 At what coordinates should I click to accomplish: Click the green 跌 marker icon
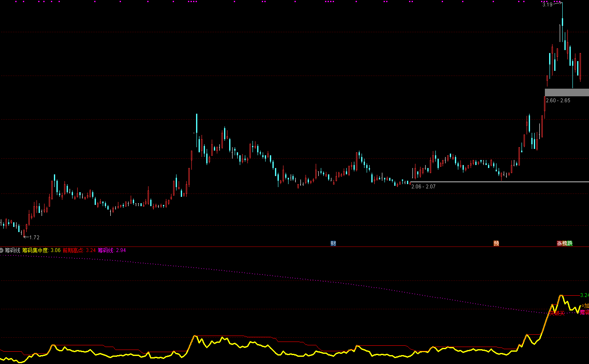tap(570, 244)
